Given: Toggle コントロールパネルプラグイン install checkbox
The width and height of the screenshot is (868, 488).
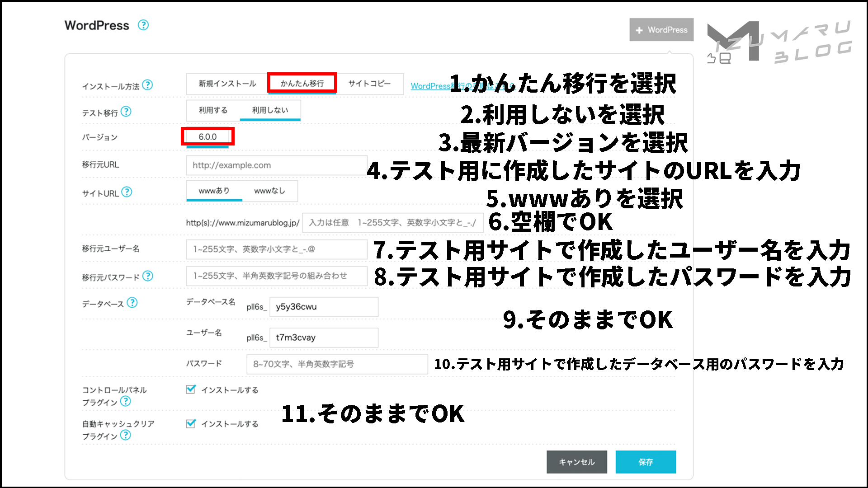Looking at the screenshot, I should (191, 389).
